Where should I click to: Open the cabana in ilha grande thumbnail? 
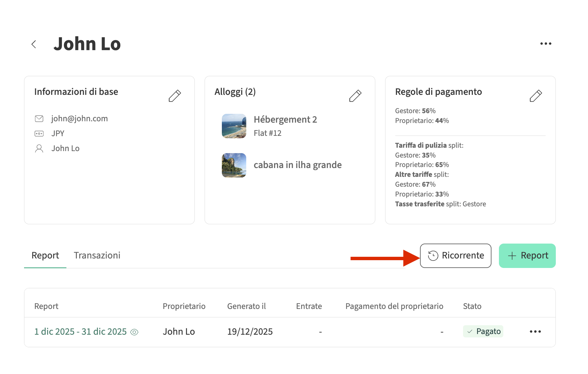point(234,165)
